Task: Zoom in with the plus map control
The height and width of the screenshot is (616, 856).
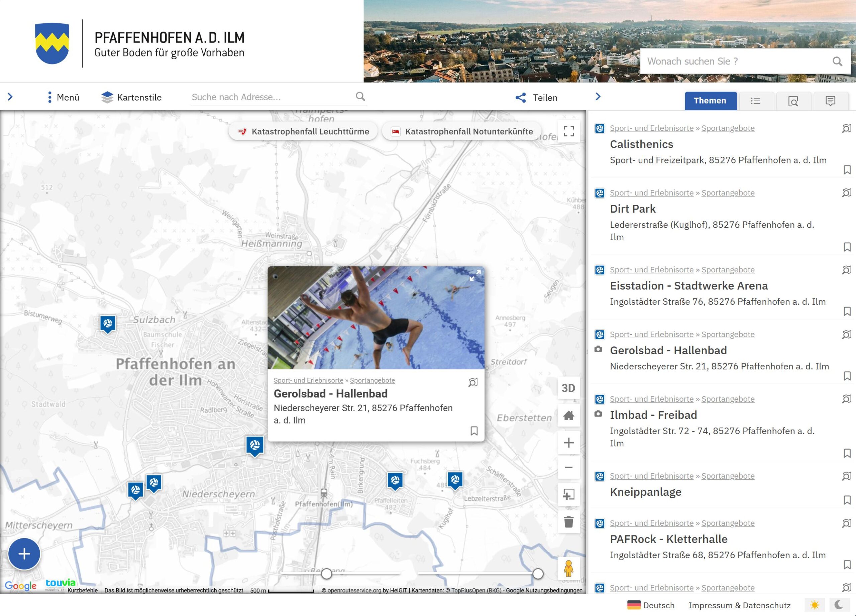Action: pos(568,443)
